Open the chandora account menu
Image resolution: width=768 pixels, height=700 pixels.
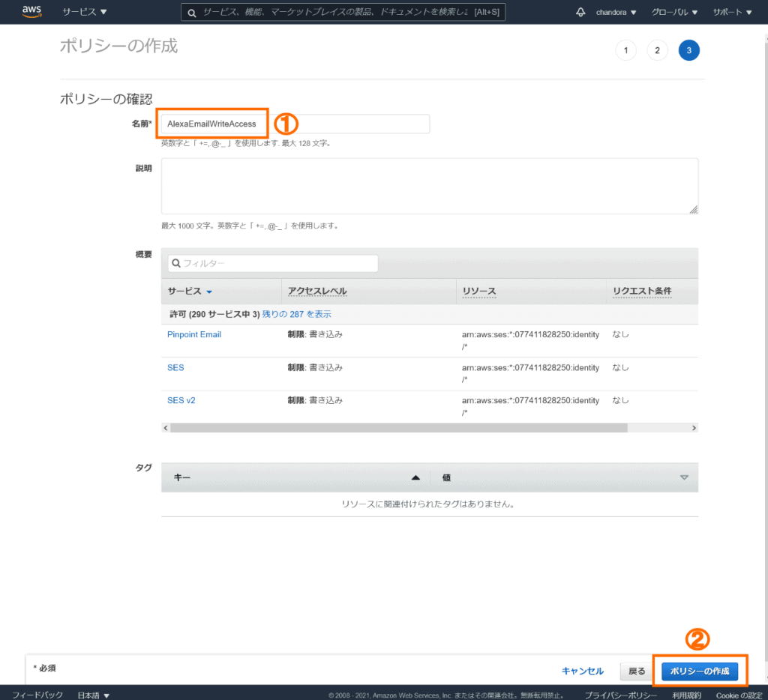tap(616, 12)
